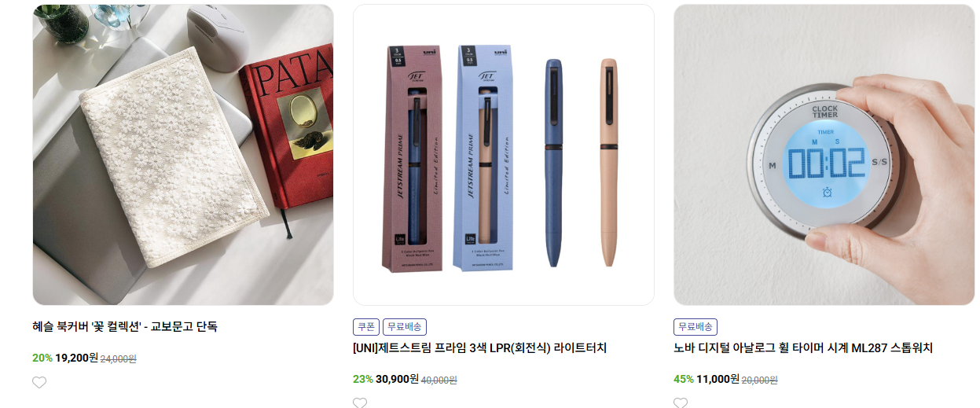
Task: Toggle wishlist heart under Jetstream Prime pen
Action: (x=360, y=402)
